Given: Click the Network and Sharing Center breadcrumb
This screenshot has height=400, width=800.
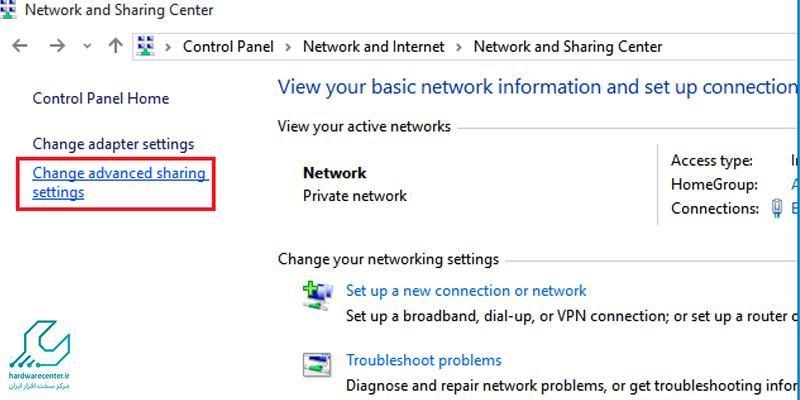Looking at the screenshot, I should (x=568, y=47).
